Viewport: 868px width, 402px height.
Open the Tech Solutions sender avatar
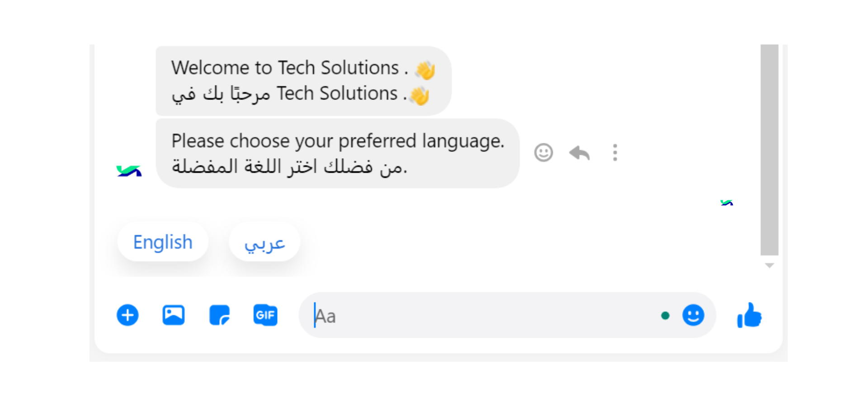click(129, 171)
